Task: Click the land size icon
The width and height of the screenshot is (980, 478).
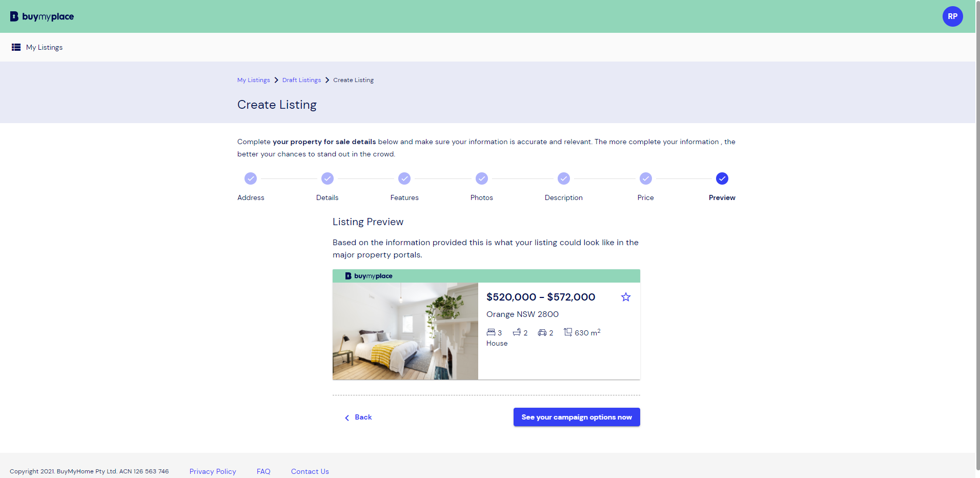Action: [568, 332]
